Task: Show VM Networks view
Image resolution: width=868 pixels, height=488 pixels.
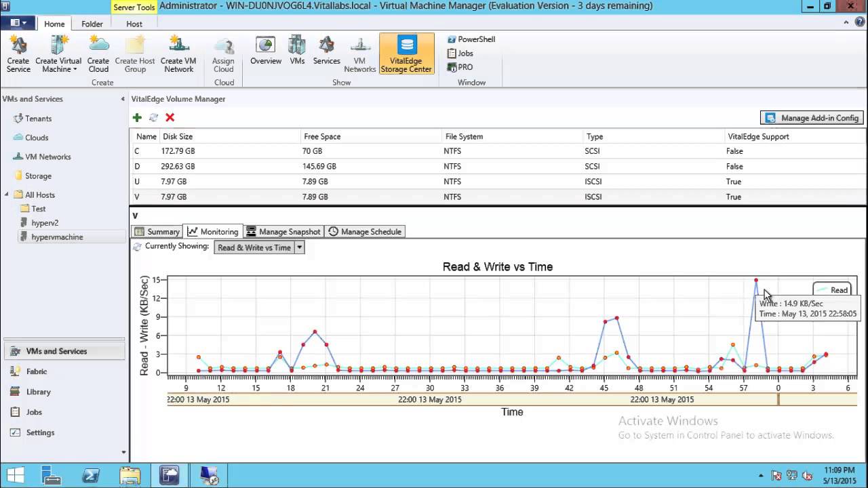Action: [x=360, y=54]
